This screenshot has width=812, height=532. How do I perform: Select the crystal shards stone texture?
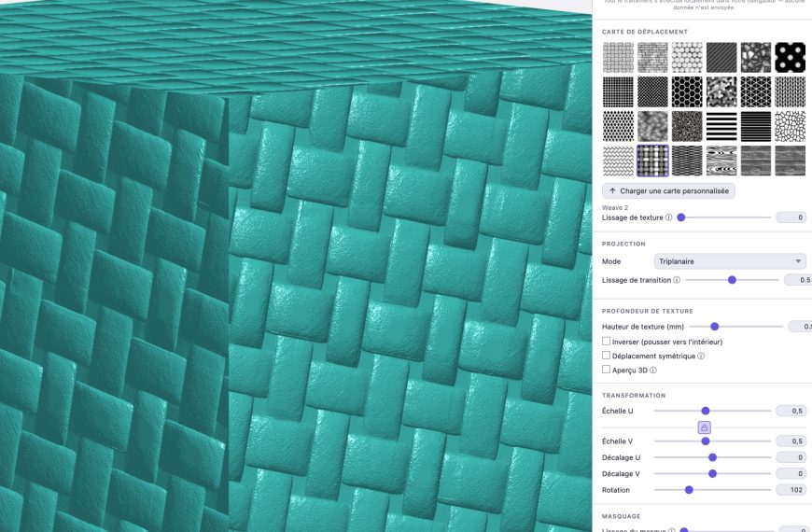[756, 57]
